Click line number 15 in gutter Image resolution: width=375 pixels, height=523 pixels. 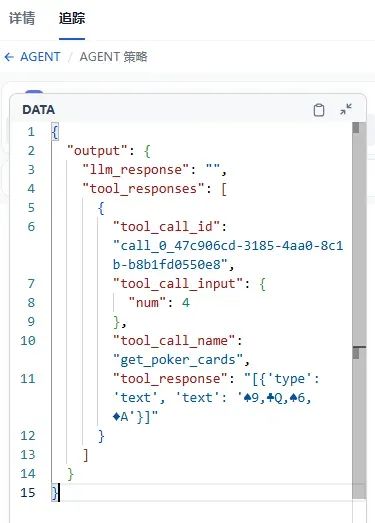pyautogui.click(x=28, y=493)
